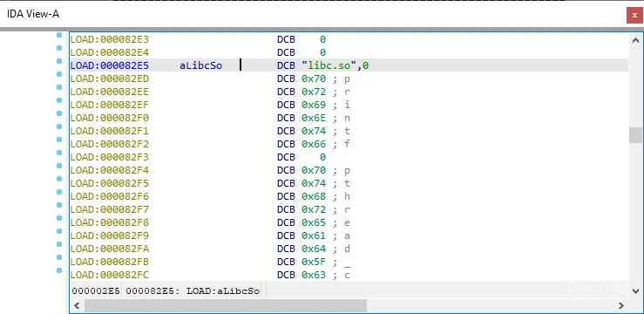Screen dimensions: 644x314
Task: Click the vertical scrollbar thumb
Action: click(635, 135)
